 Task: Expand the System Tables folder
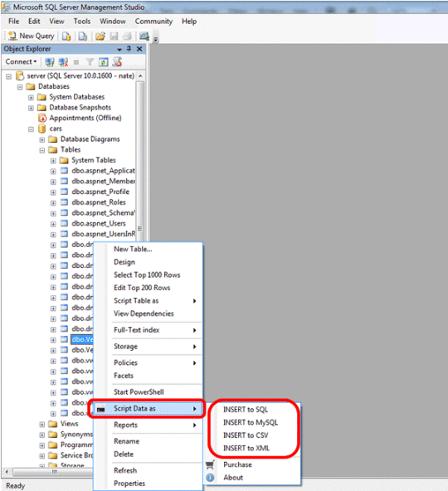(x=53, y=161)
